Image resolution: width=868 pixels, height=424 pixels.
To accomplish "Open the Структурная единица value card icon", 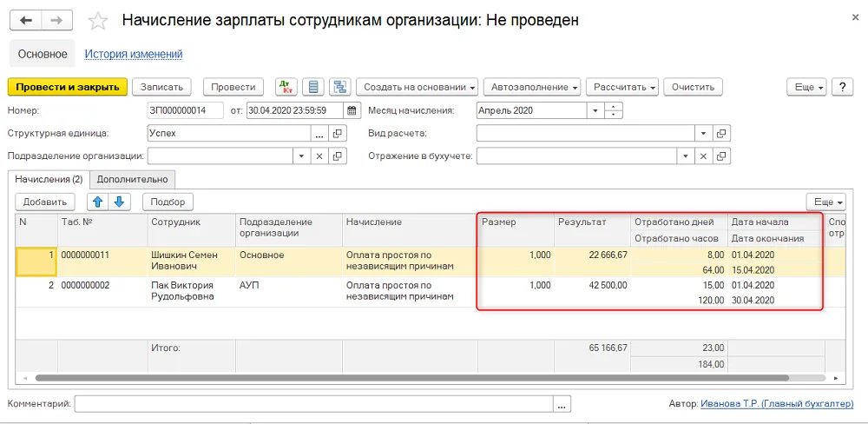I will 337,134.
